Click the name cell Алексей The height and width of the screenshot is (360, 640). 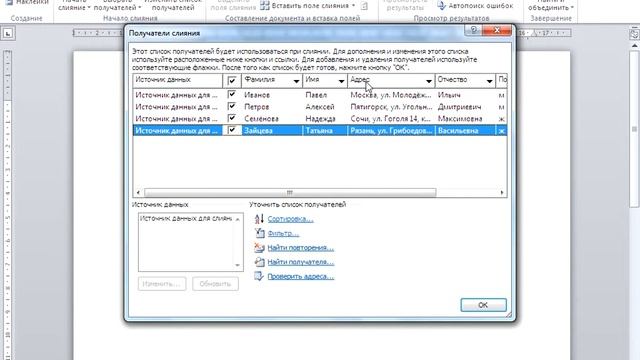pos(320,107)
